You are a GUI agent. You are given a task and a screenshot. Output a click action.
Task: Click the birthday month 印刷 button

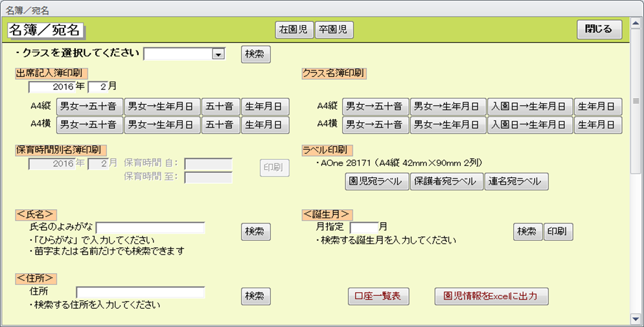[558, 232]
